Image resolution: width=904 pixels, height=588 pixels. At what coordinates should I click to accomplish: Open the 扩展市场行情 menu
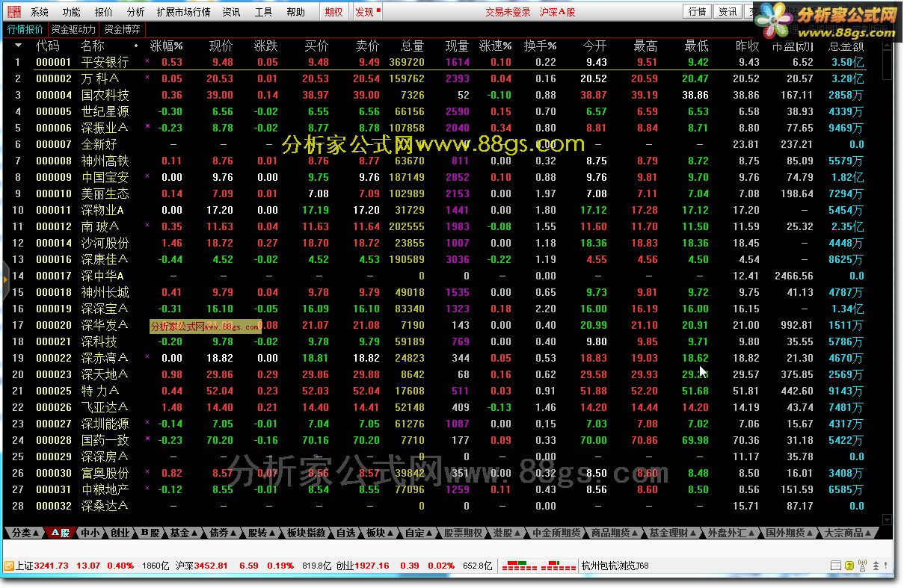(x=183, y=12)
